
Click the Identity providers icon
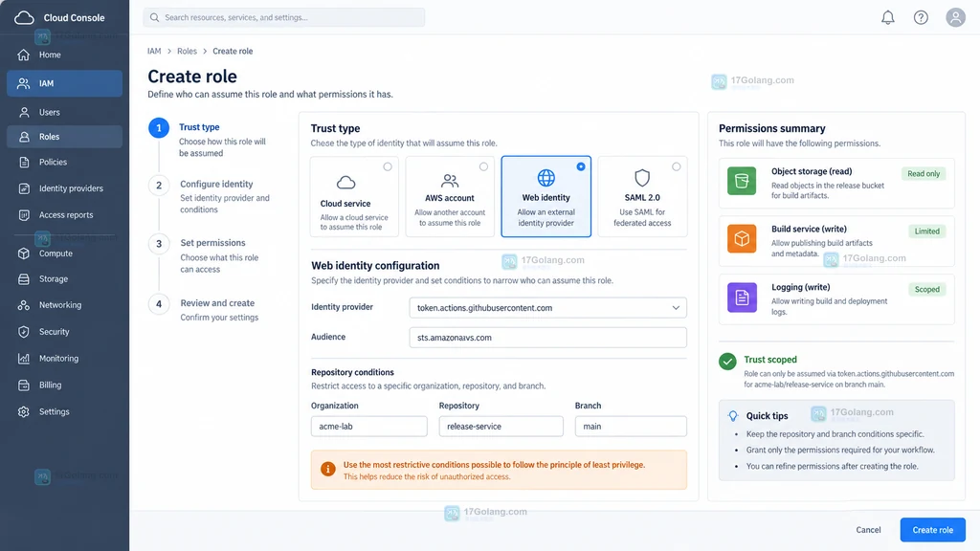tap(24, 188)
